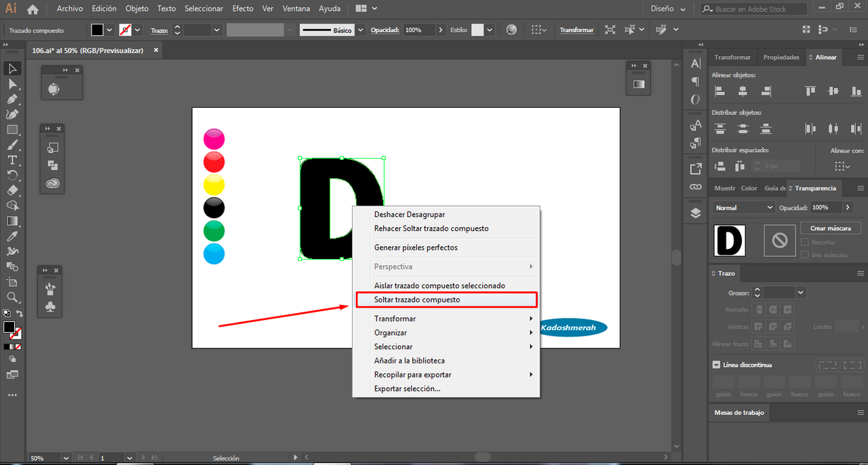Screen dimensions: 868x465
Task: Open the Efecto menu
Action: (x=243, y=9)
